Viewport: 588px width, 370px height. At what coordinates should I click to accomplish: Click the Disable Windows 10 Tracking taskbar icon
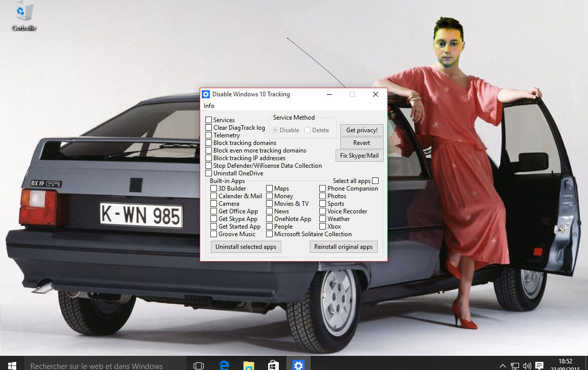(x=299, y=364)
